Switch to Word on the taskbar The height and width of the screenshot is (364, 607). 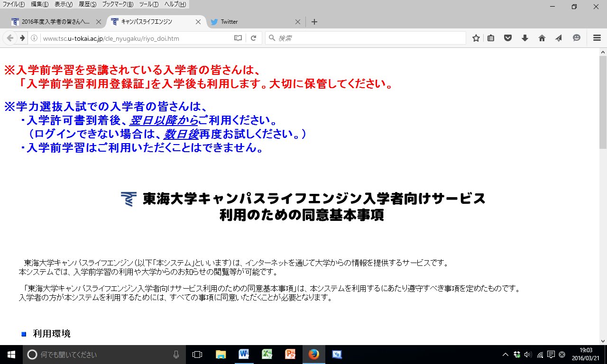pos(244,355)
